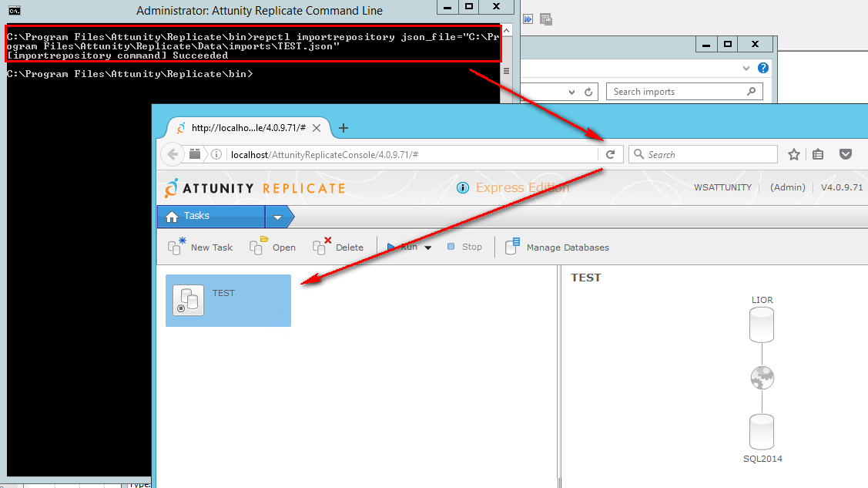Screen dimensions: 868x488
Task: Click the Express Edition info icon
Action: (x=462, y=188)
